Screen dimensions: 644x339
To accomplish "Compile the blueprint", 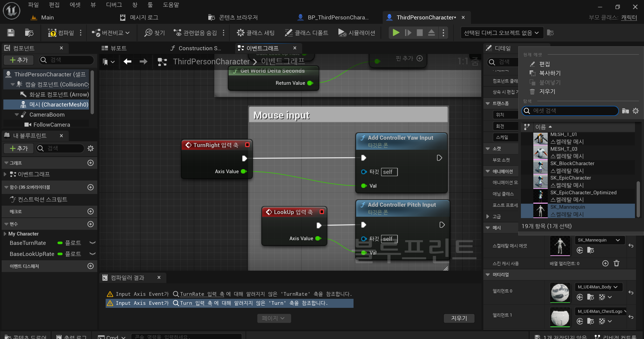I will click(61, 33).
